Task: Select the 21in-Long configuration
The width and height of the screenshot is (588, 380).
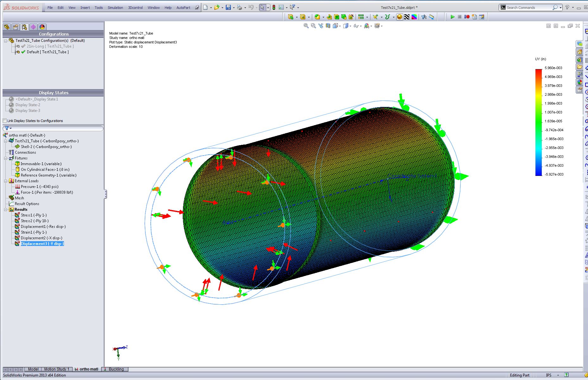Action: [x=50, y=46]
